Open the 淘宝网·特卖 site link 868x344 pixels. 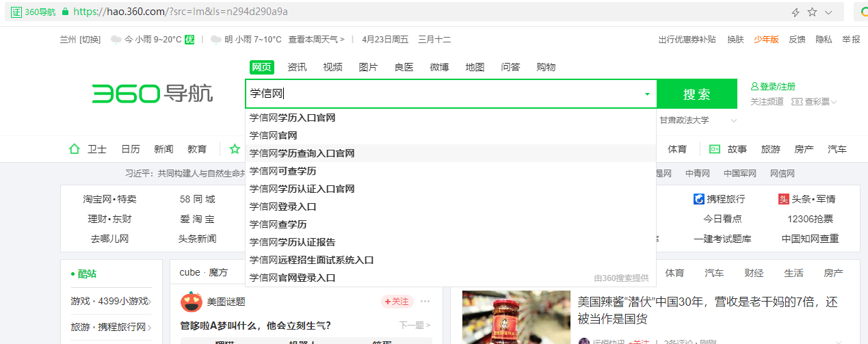click(109, 199)
